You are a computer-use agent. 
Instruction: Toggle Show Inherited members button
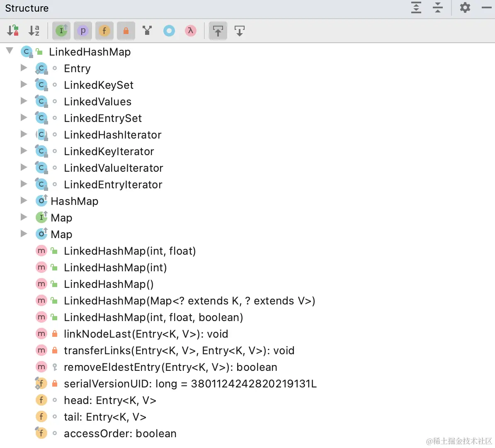click(x=61, y=31)
